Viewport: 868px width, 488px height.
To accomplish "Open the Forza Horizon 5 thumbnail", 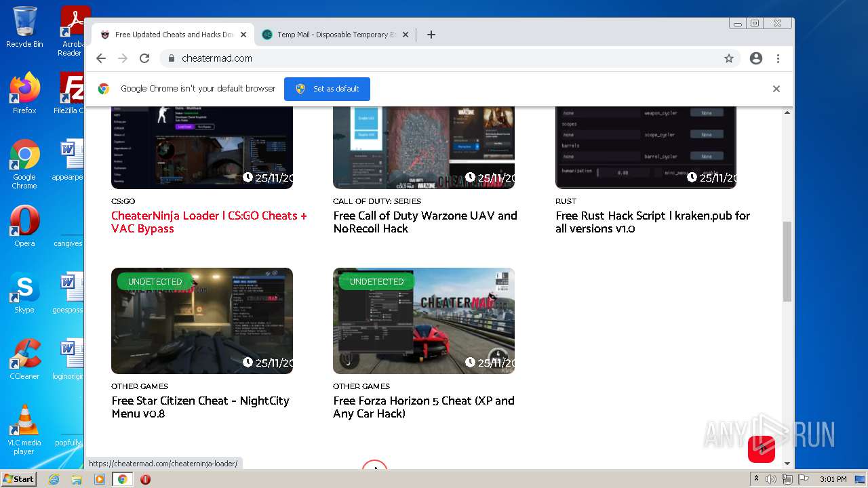I will click(424, 321).
